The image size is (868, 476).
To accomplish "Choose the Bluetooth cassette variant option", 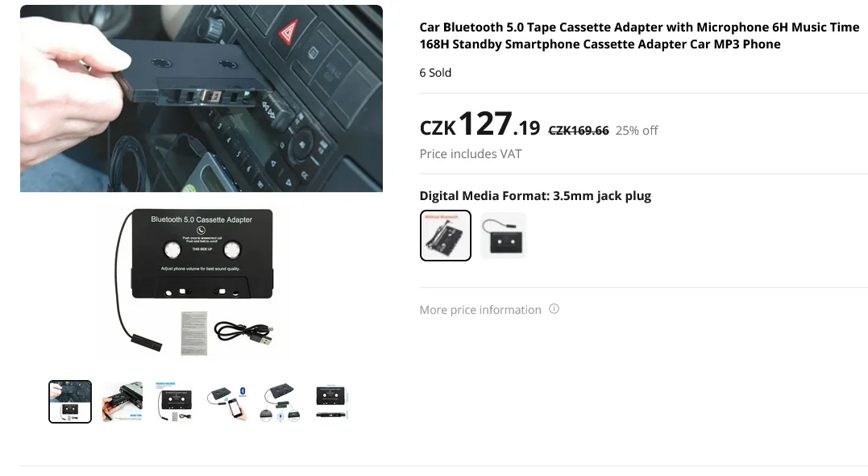I will point(503,236).
